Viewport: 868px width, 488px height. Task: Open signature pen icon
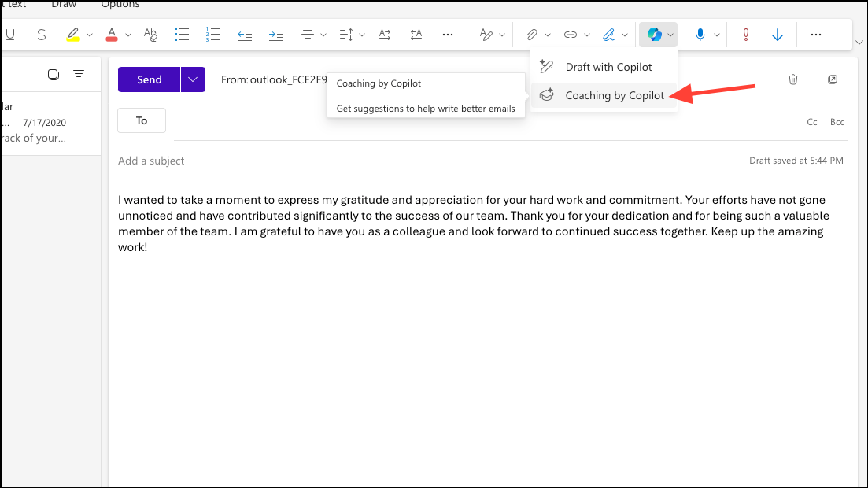click(609, 35)
